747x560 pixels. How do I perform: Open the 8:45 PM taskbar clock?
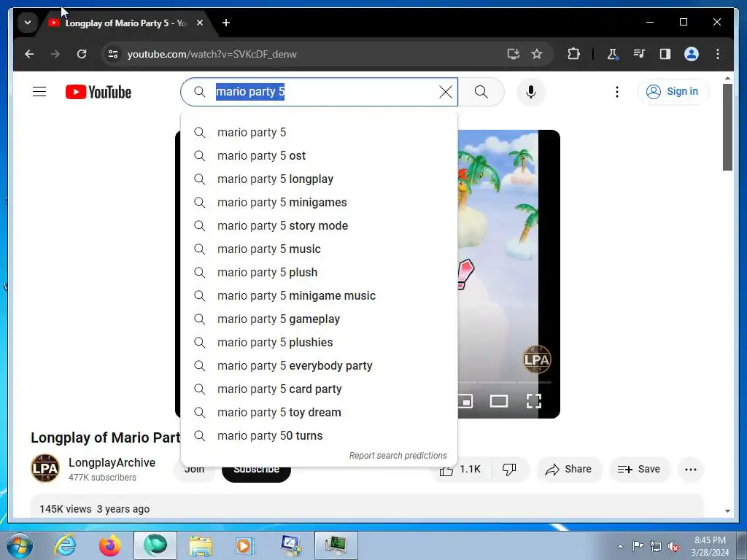click(710, 546)
